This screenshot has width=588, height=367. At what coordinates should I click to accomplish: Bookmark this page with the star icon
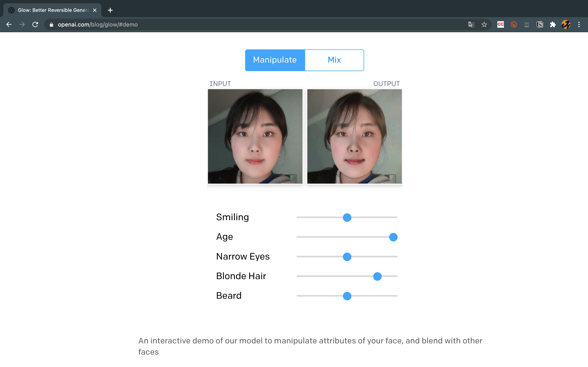coord(484,24)
